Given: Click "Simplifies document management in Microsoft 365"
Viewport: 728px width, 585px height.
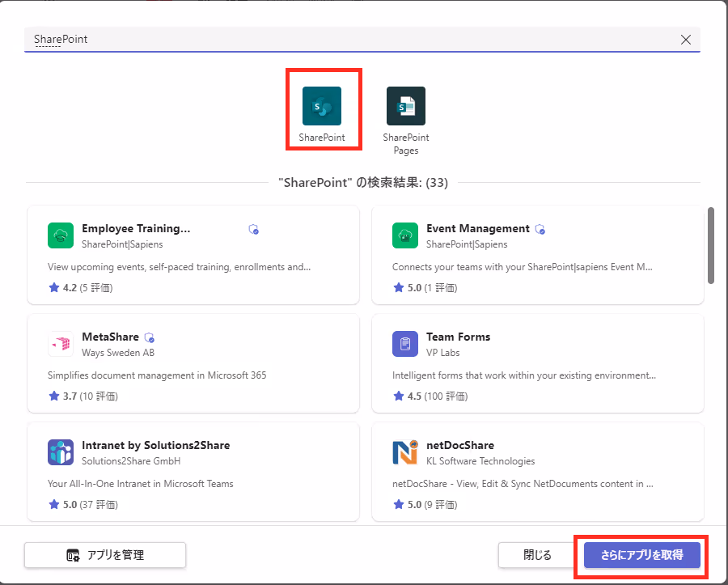Looking at the screenshot, I should click(157, 375).
